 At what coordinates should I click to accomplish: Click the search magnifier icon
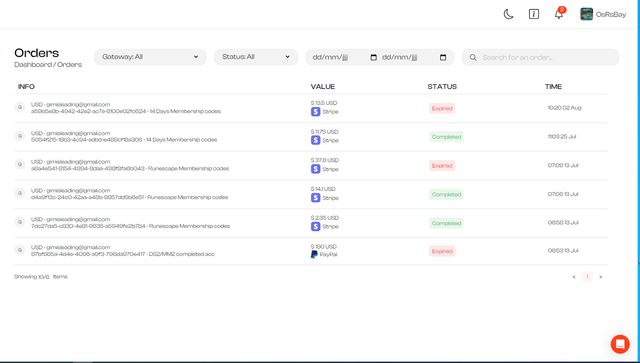click(x=473, y=58)
